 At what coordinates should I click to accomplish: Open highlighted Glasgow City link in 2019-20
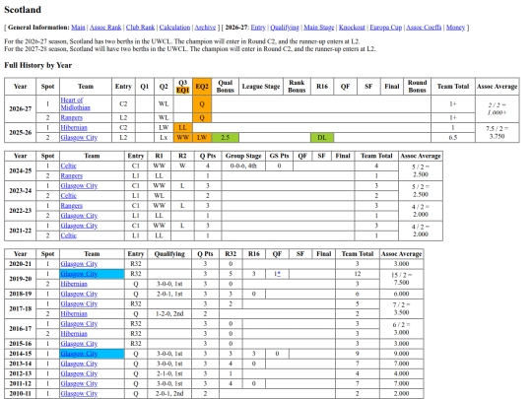(x=79, y=274)
